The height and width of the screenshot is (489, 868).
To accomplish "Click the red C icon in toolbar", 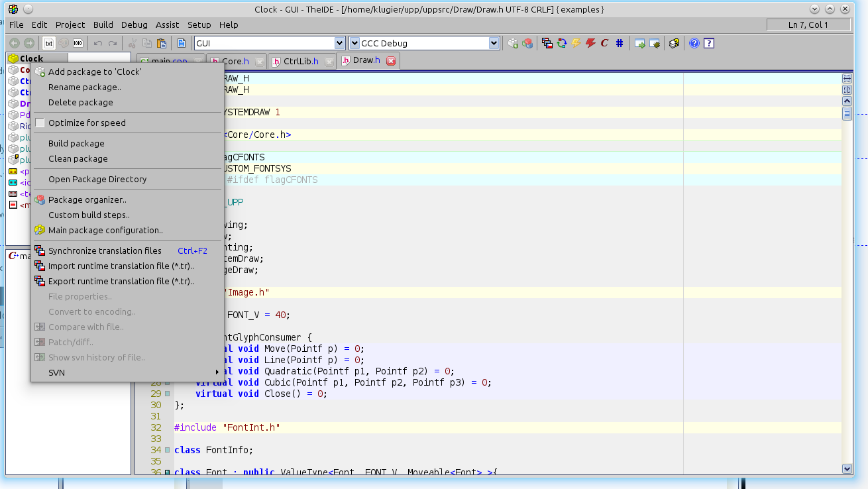I will 604,43.
